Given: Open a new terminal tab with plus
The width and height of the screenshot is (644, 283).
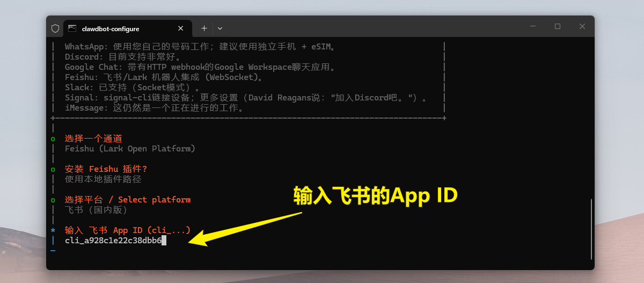Looking at the screenshot, I should 204,28.
